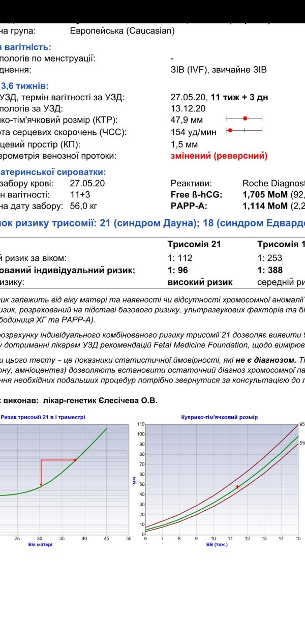Click the red cross marker on the KTP growth chart
This screenshot has height=644, width=305.
tap(237, 487)
